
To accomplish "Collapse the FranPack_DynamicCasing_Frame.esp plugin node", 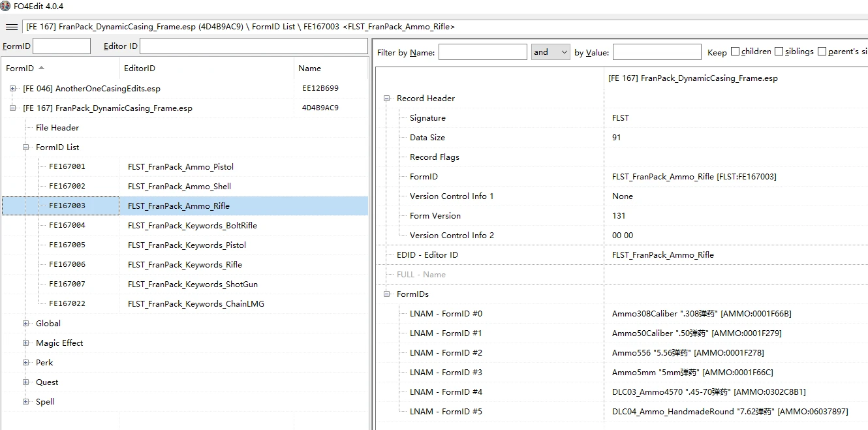I will click(x=13, y=108).
